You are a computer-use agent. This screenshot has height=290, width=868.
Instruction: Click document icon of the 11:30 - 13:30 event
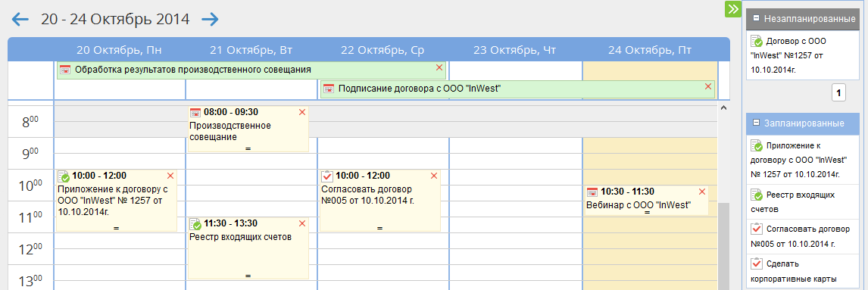(195, 224)
